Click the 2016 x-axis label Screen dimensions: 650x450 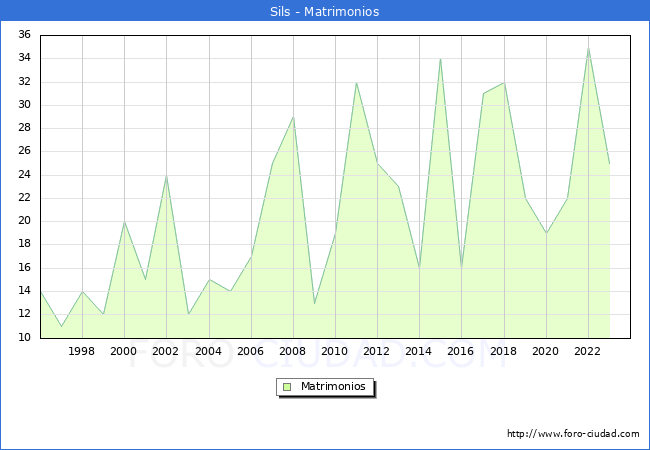click(x=461, y=351)
